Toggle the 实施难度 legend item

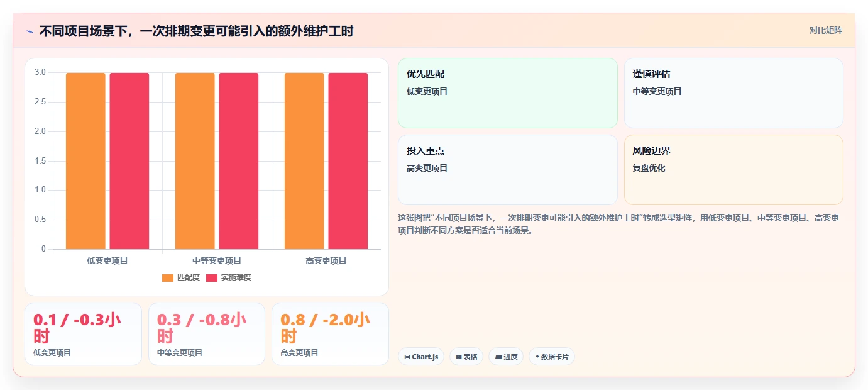pyautogui.click(x=229, y=277)
